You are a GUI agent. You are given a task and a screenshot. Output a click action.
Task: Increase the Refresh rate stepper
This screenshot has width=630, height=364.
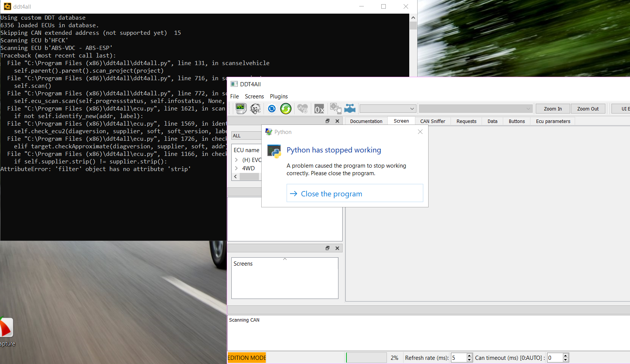(x=469, y=355)
